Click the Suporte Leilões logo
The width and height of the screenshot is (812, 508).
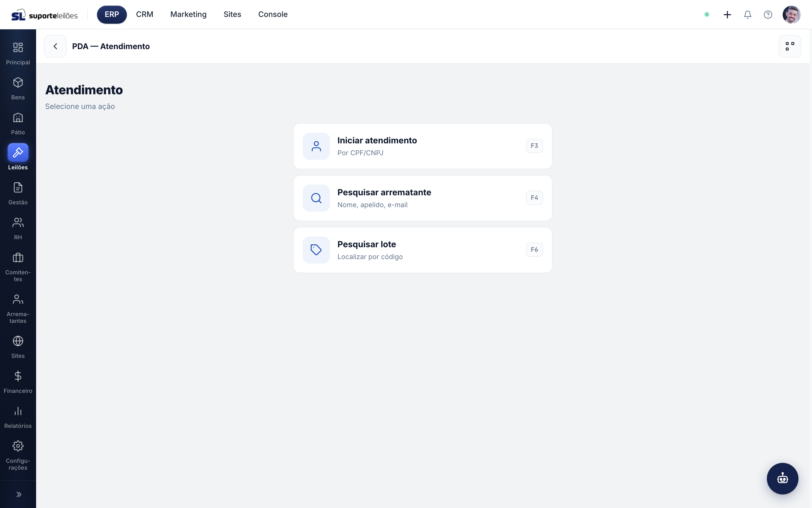click(x=45, y=15)
